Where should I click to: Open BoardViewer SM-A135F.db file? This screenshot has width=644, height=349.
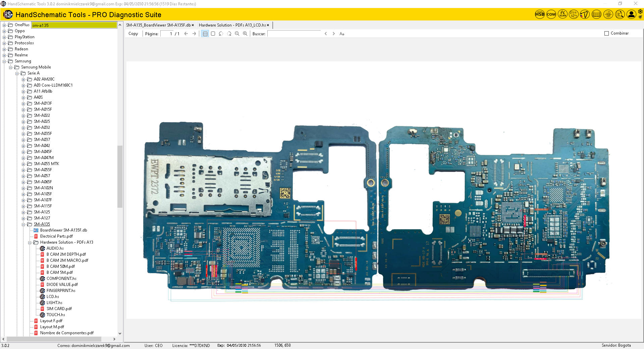pyautogui.click(x=63, y=230)
